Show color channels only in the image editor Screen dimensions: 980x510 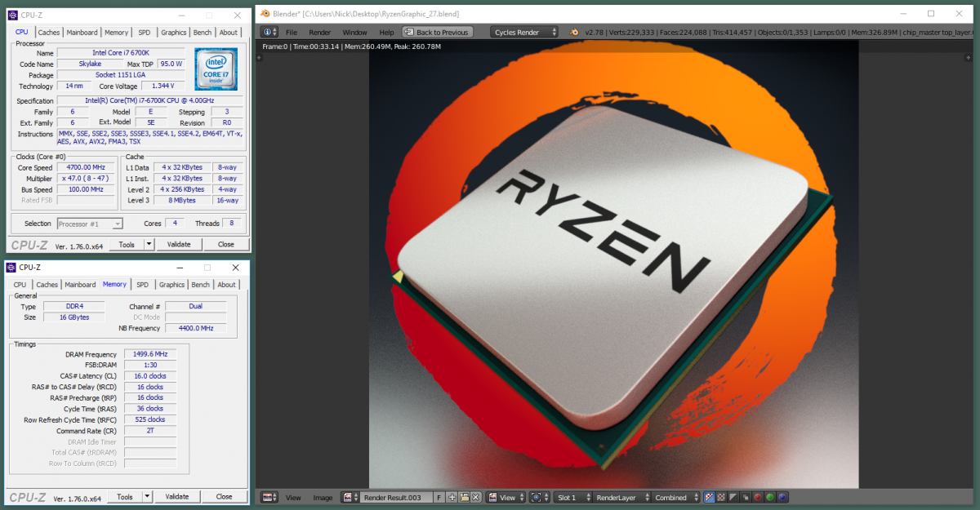point(721,497)
